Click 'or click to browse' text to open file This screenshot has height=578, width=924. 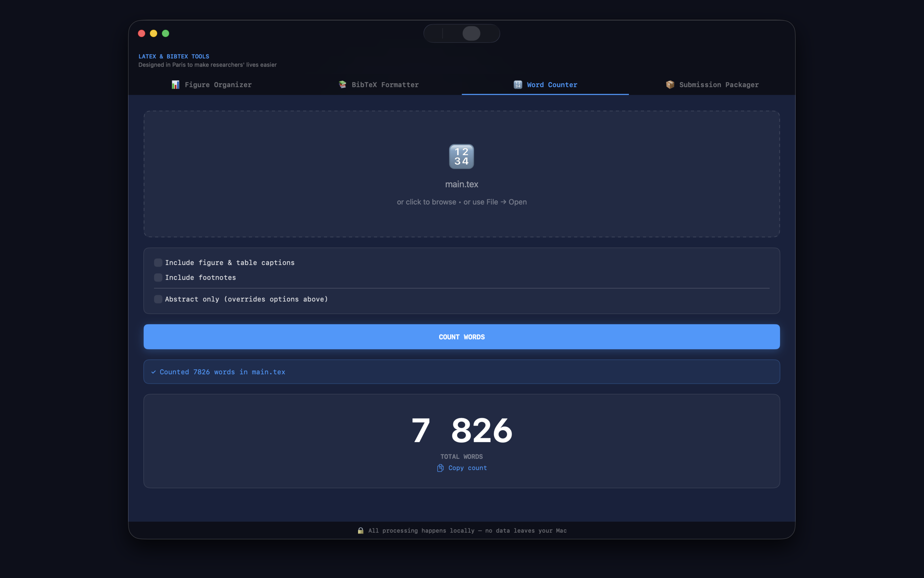426,202
